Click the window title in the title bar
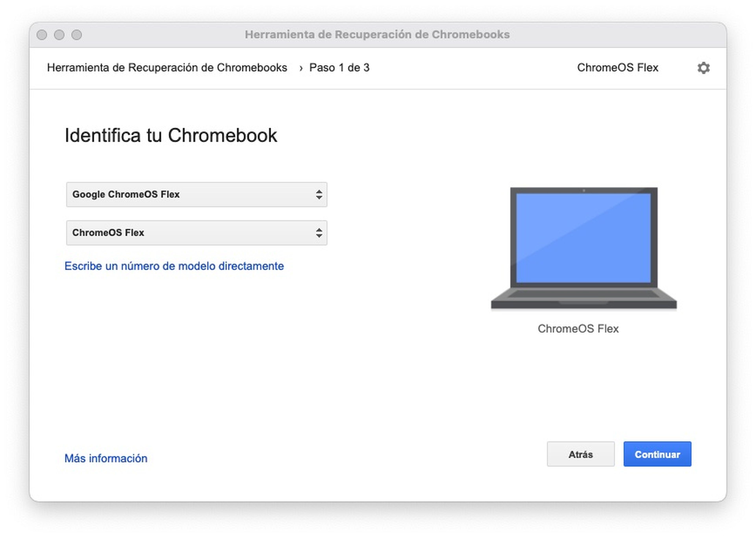 click(x=377, y=34)
